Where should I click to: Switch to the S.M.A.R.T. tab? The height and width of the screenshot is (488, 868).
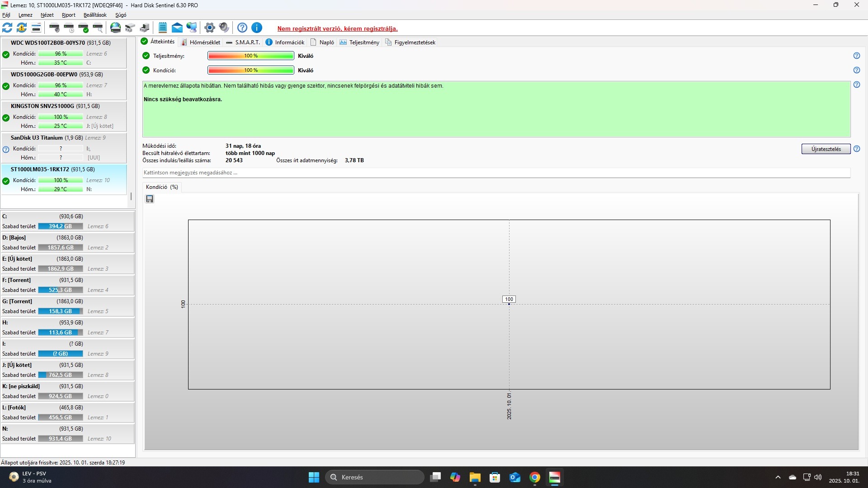coord(243,42)
